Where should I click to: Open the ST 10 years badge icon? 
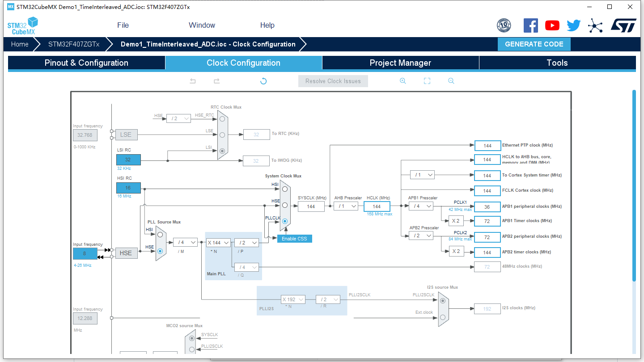click(504, 25)
